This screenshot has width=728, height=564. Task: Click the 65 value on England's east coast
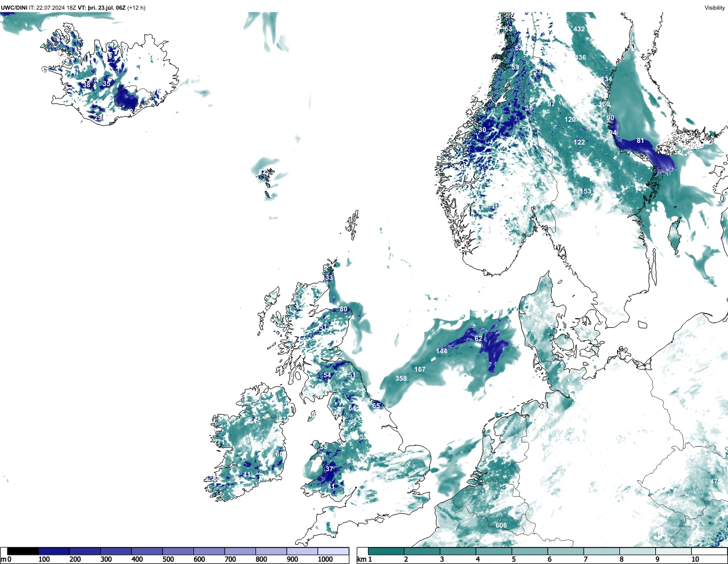pyautogui.click(x=376, y=406)
